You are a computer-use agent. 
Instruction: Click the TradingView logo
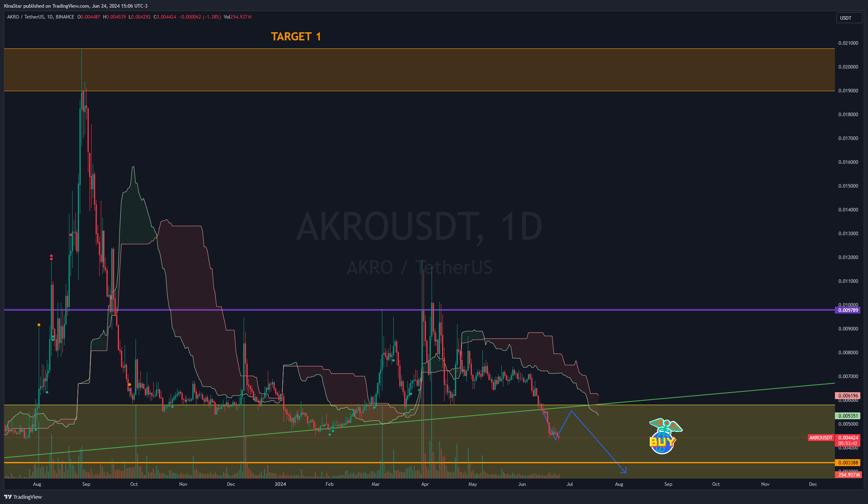pyautogui.click(x=23, y=497)
